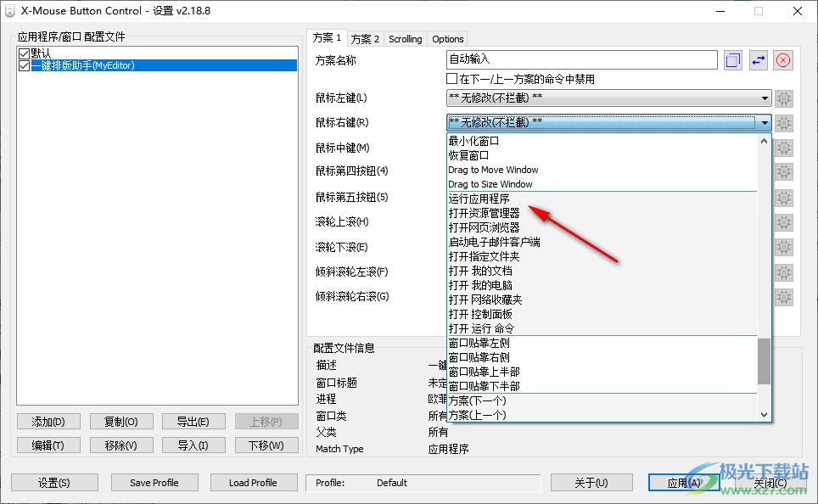Open the Options tab

(x=447, y=39)
